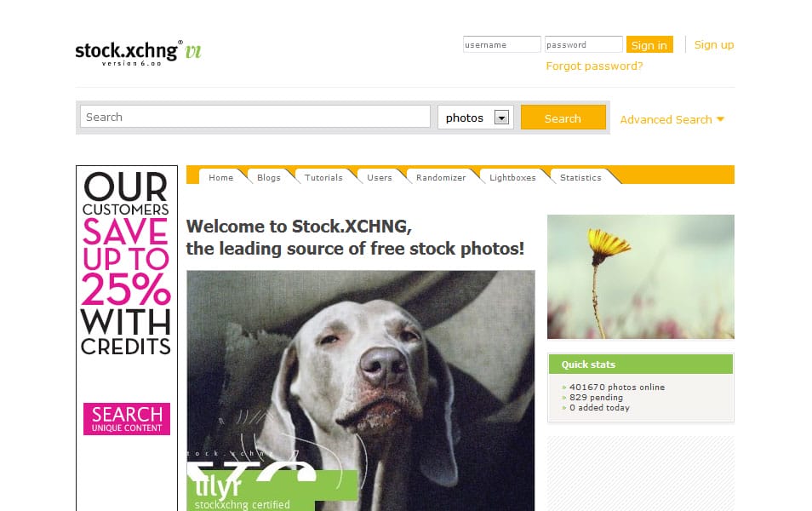Open the Randomizer tab
Image resolution: width=812 pixels, height=511 pixels.
point(441,177)
